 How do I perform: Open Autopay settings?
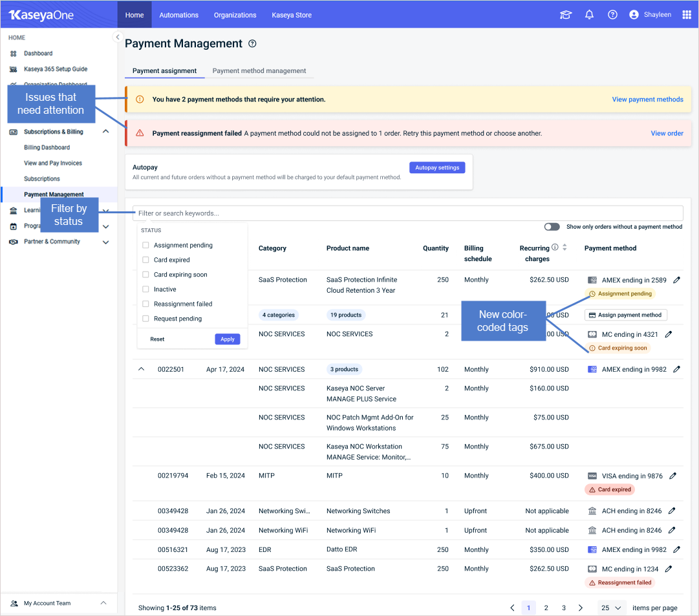click(x=437, y=167)
